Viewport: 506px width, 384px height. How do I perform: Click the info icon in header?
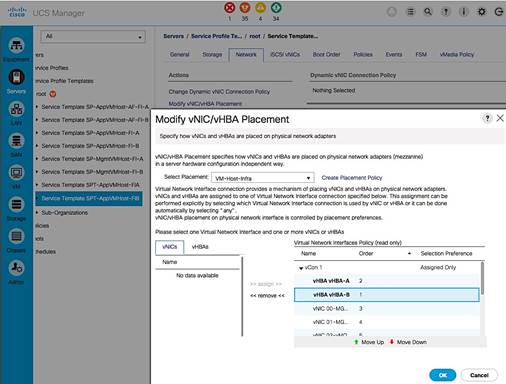coord(463,12)
